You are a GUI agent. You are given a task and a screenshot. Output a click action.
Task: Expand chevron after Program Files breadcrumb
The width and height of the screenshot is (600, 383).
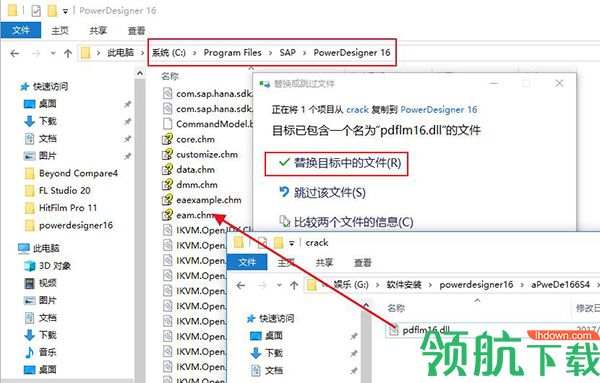(270, 53)
